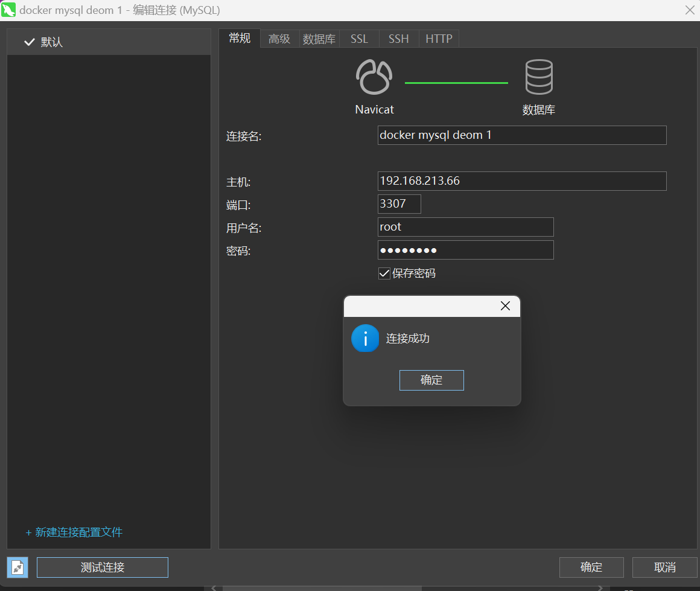Click the blue info icon in the popup

click(x=365, y=339)
